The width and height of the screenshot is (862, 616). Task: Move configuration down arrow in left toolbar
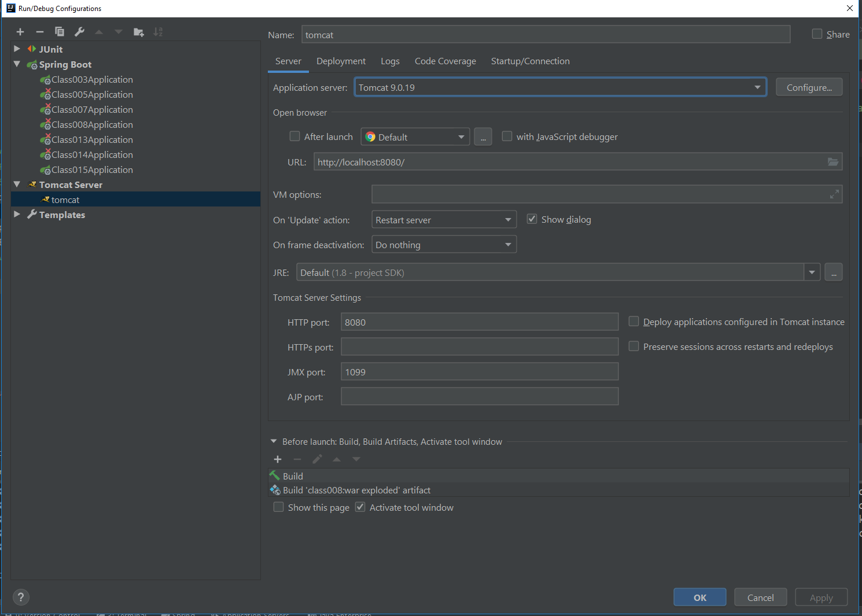pos(119,32)
